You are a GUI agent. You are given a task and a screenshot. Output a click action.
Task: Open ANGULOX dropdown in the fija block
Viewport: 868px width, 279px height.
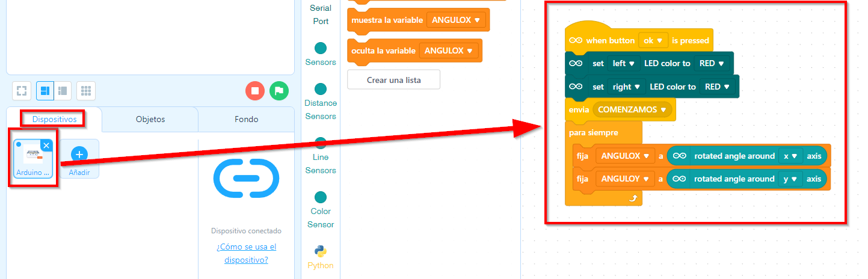(x=625, y=156)
